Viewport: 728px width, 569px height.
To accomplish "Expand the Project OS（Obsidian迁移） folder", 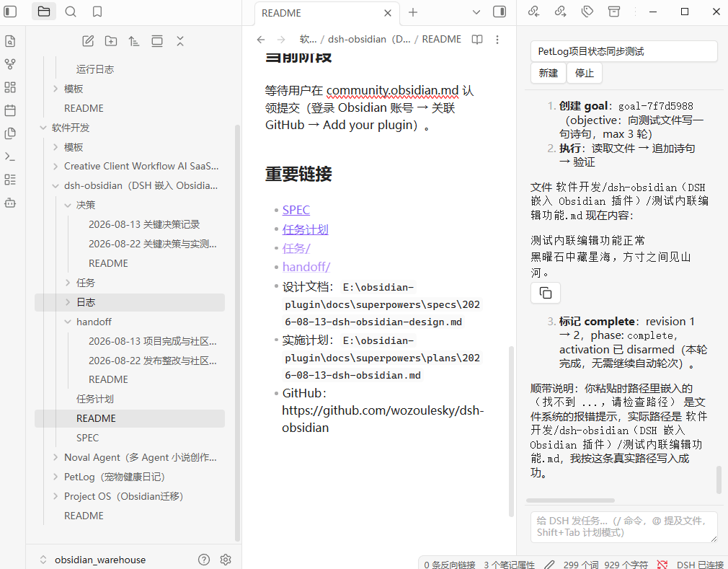I will click(x=56, y=497).
